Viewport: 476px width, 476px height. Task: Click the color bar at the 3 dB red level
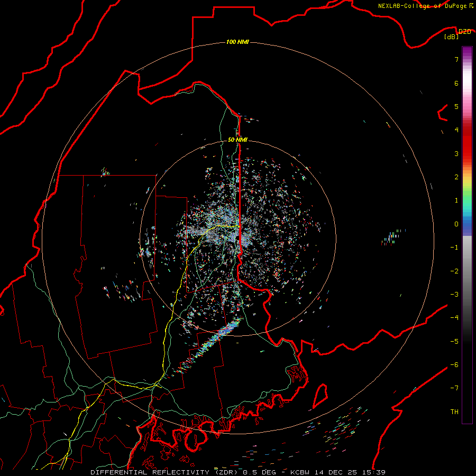click(x=467, y=153)
